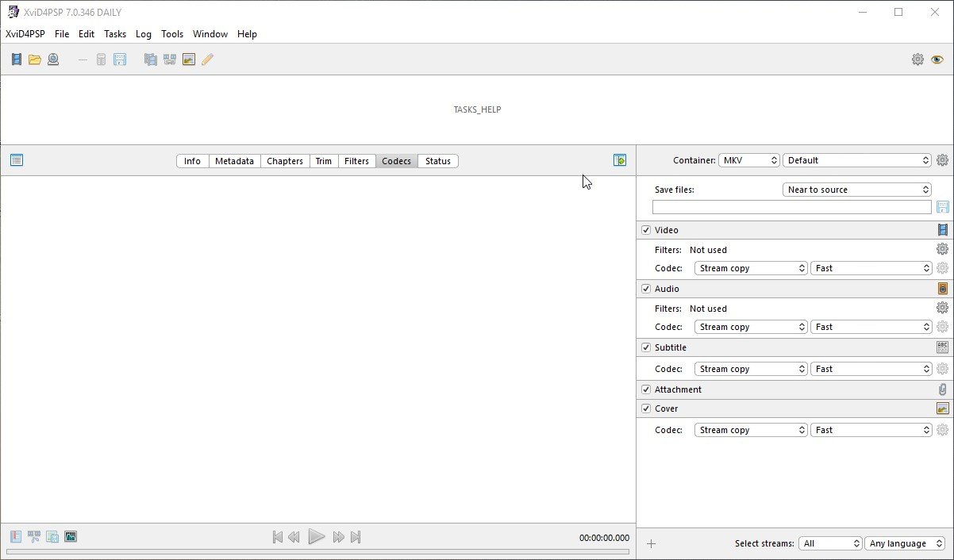Skip to the first frame
Viewport: 954px width, 560px height.
pos(277,537)
